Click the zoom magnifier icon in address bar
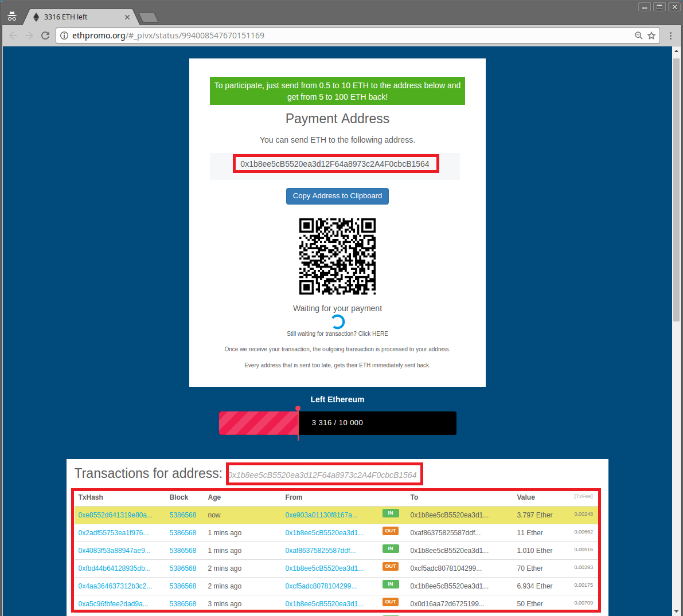The width and height of the screenshot is (683, 616). [639, 36]
